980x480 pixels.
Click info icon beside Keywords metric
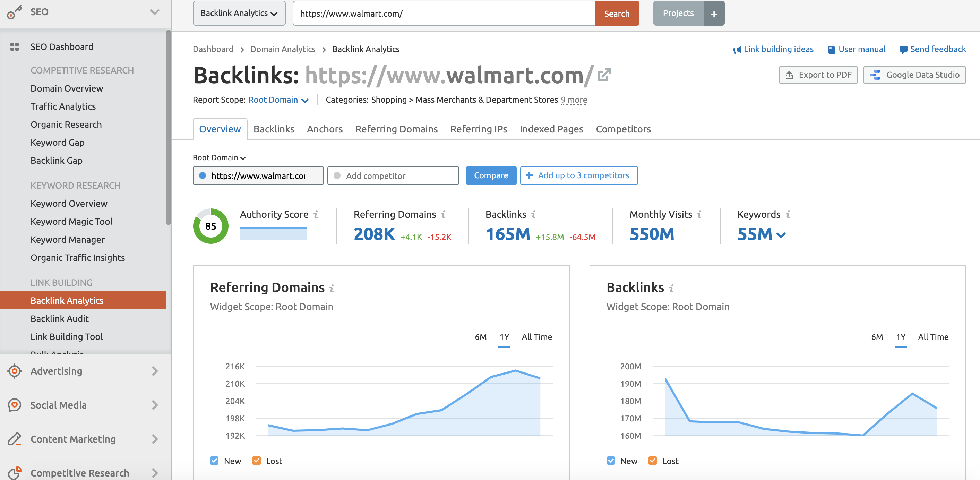pyautogui.click(x=788, y=215)
